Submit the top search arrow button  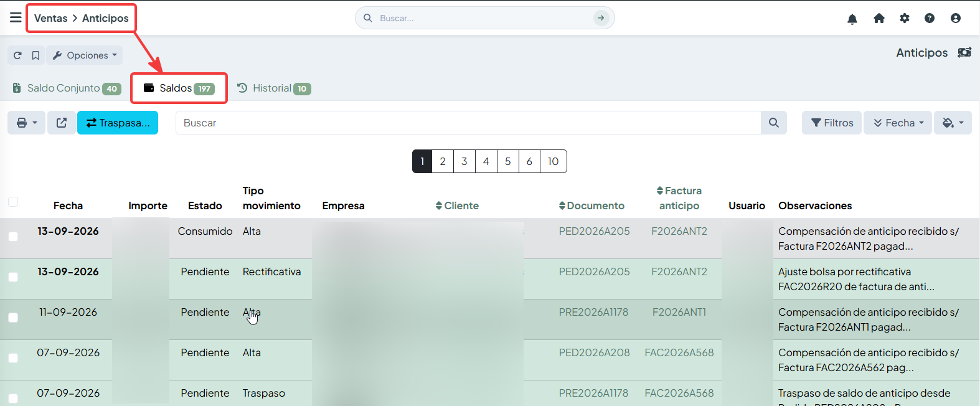point(601,18)
